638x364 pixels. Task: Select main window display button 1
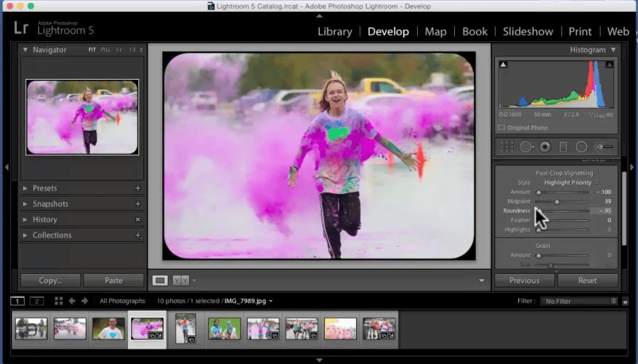tap(18, 301)
